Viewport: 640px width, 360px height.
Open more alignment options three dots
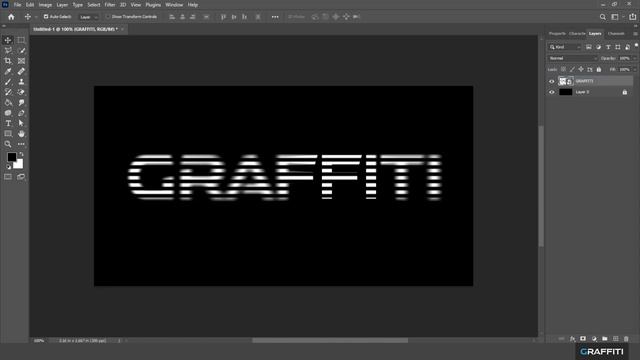tap(275, 17)
